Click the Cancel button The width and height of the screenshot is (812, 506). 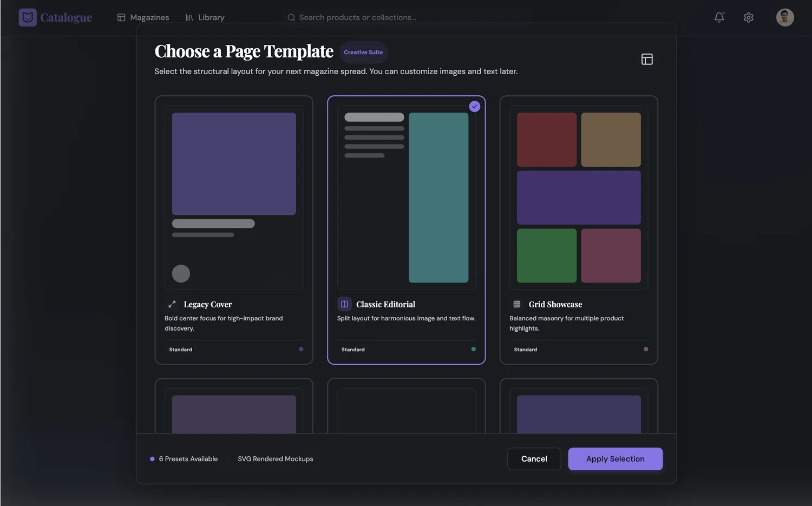(x=534, y=459)
